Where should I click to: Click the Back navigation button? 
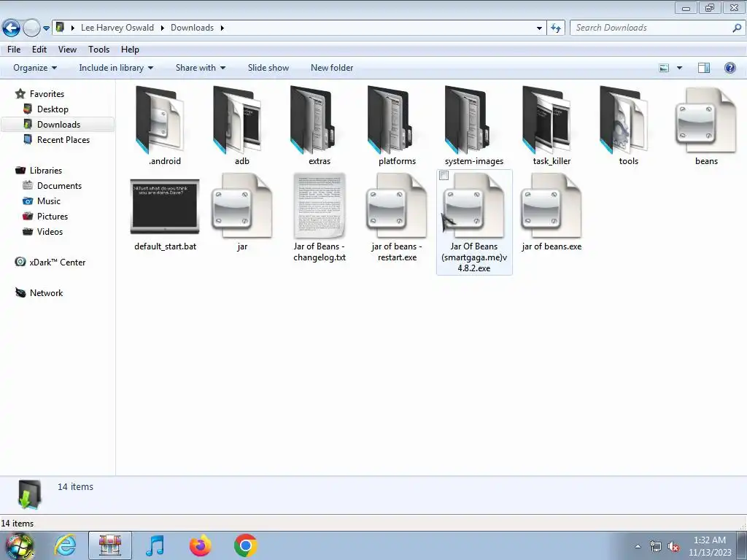tap(11, 28)
